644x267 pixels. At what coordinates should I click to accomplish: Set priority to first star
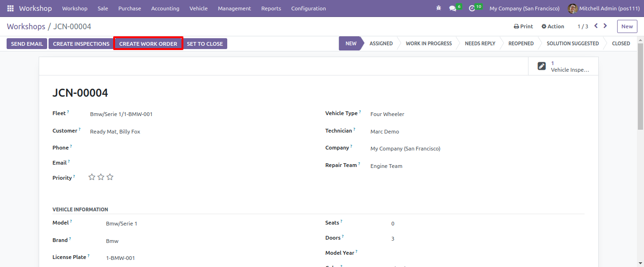point(92,177)
